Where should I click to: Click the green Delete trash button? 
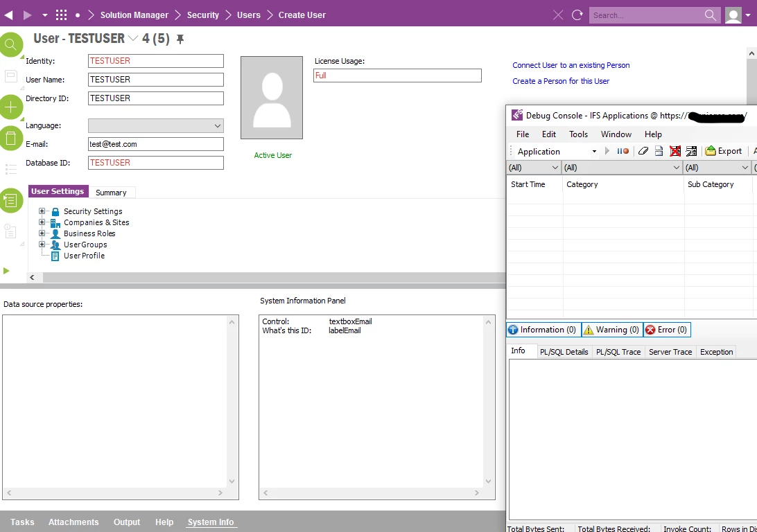10,138
